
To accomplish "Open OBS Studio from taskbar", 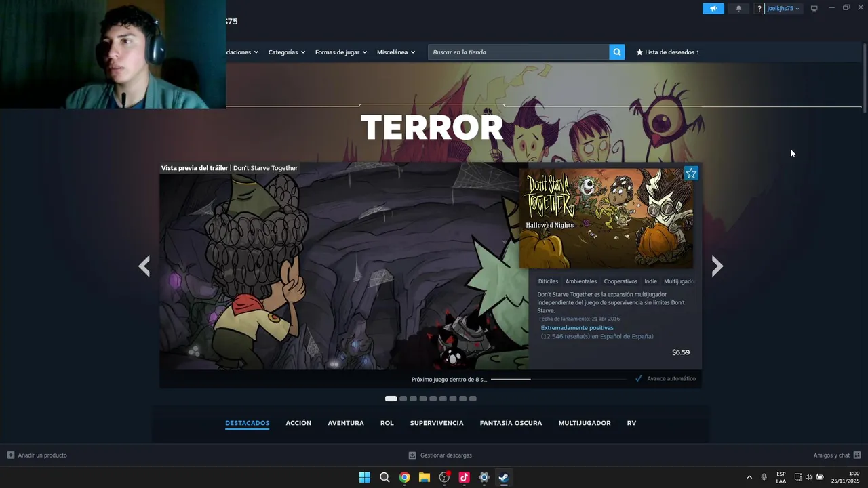I will click(x=444, y=477).
